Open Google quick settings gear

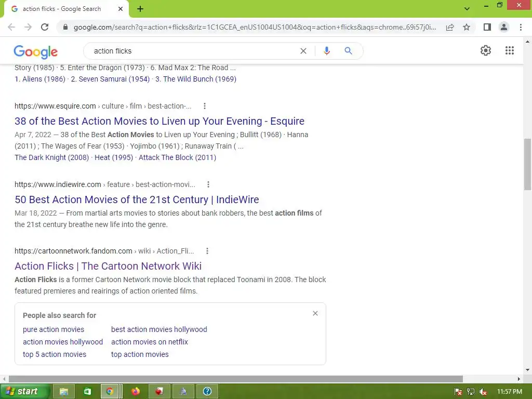tap(486, 50)
